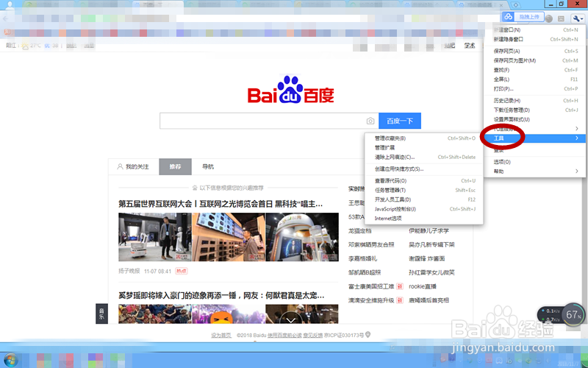Open 选项(O) in main menu
Image resolution: width=588 pixels, height=368 pixels.
click(536, 162)
